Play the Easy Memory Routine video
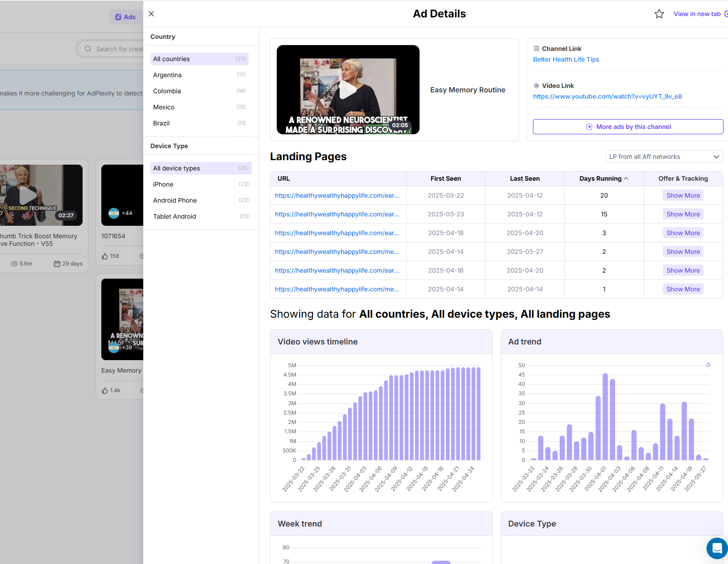The height and width of the screenshot is (564, 728). (x=348, y=90)
